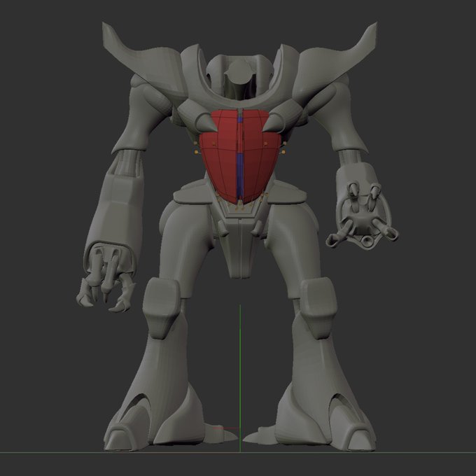
Task: Click the knee pad beside the clawed hand
Action: pos(162,308)
